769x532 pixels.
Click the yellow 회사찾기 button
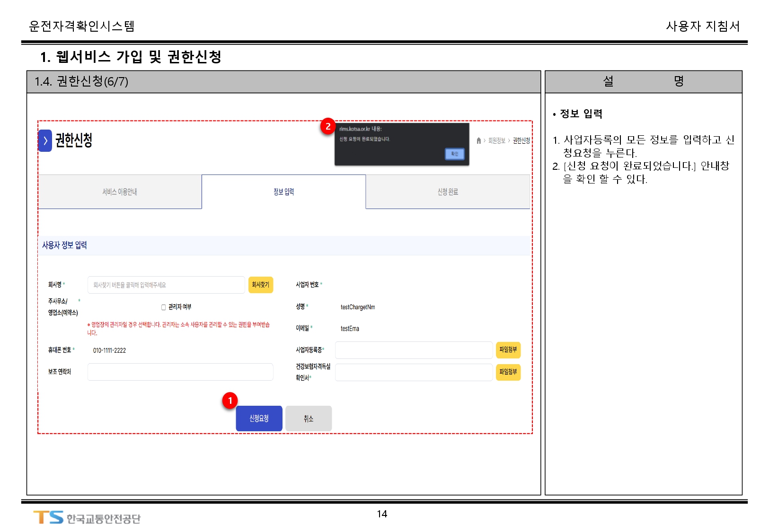[x=260, y=285]
